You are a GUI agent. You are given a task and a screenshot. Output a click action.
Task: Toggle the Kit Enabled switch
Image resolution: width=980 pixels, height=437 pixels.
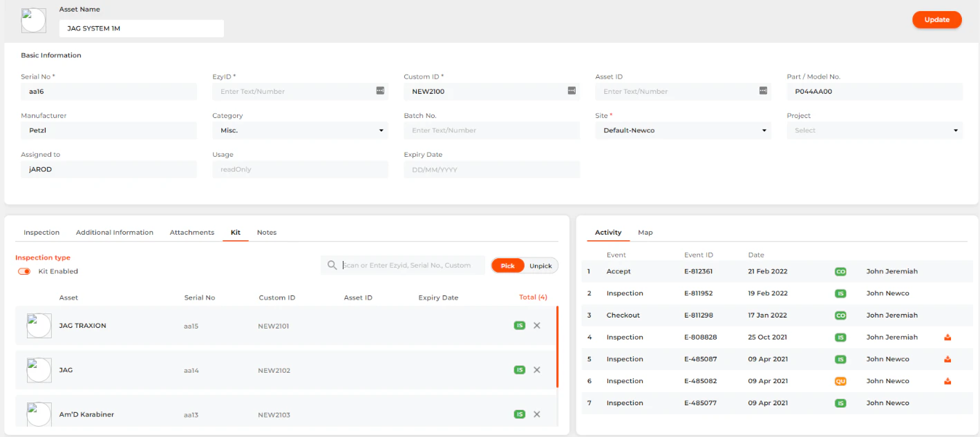click(x=24, y=271)
